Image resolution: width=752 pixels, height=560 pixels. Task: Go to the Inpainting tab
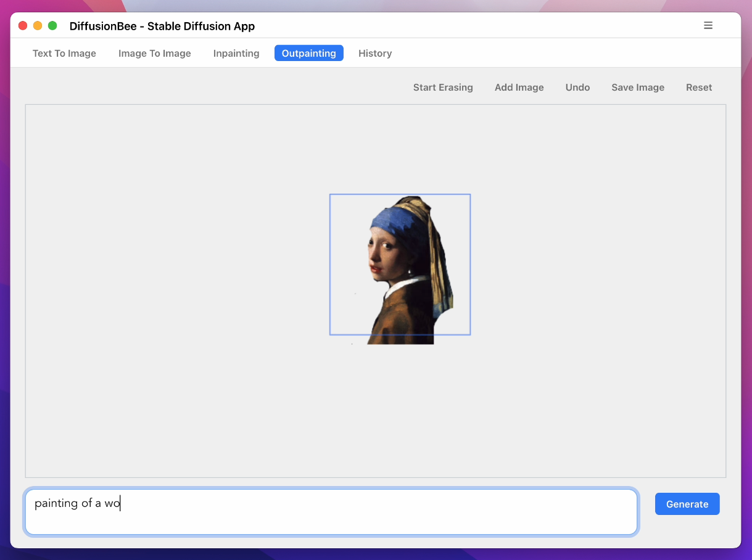(236, 54)
